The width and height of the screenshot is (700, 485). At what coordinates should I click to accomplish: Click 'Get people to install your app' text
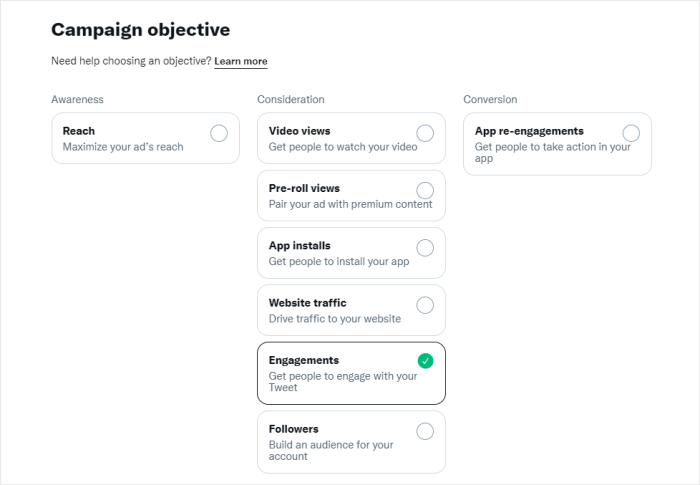(339, 262)
